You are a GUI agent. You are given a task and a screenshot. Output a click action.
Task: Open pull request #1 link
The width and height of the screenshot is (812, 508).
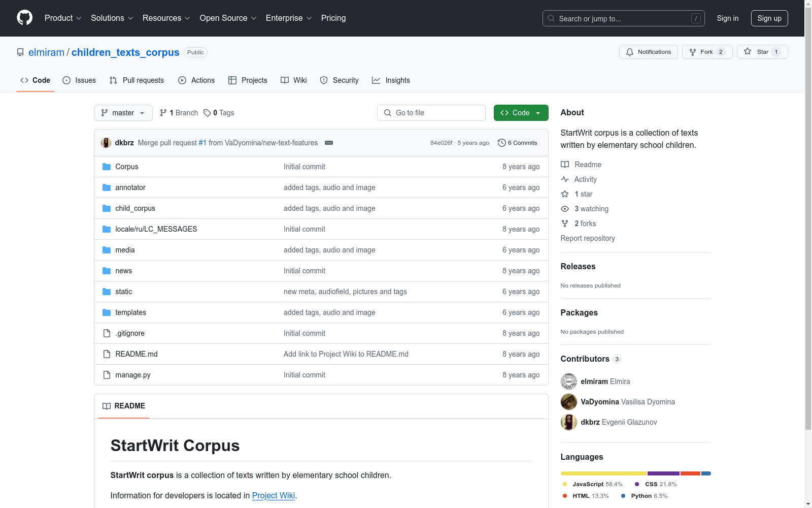202,143
